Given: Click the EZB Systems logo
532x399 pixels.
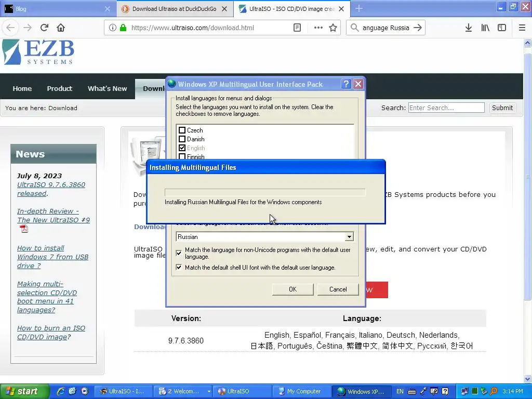Looking at the screenshot, I should coord(38,52).
